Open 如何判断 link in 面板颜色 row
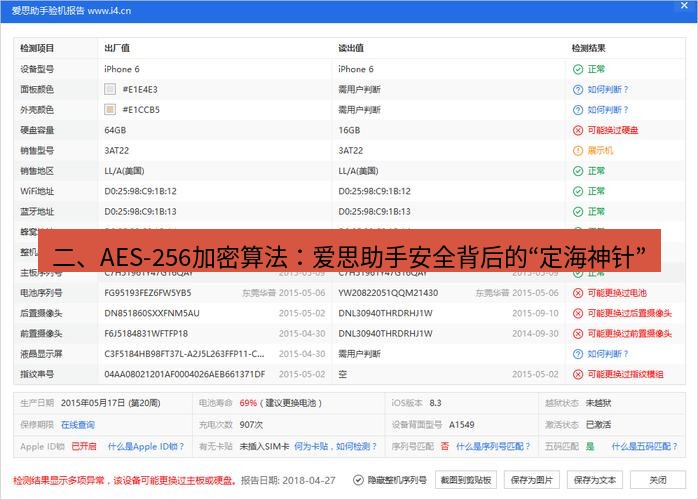Viewport: 698px width, 500px height. (x=608, y=89)
